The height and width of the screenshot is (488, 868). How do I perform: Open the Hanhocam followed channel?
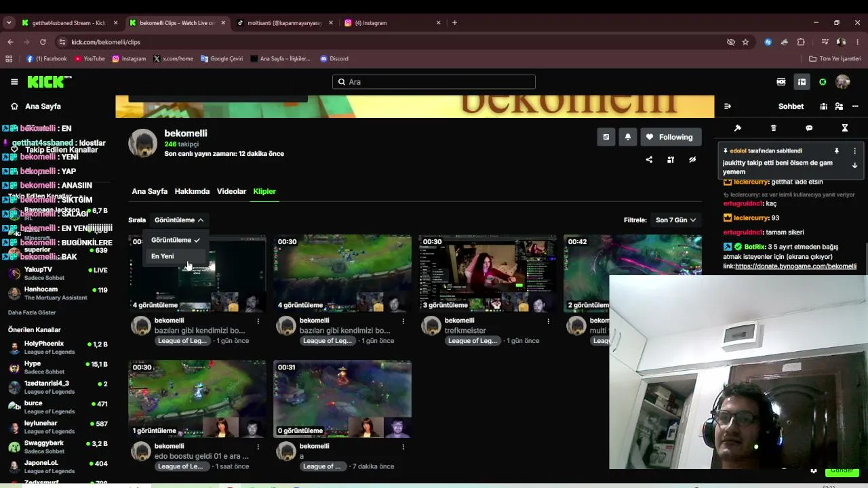click(58, 293)
